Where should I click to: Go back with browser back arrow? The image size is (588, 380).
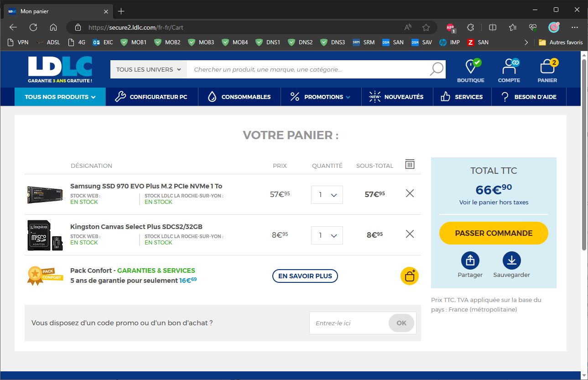[x=13, y=27]
